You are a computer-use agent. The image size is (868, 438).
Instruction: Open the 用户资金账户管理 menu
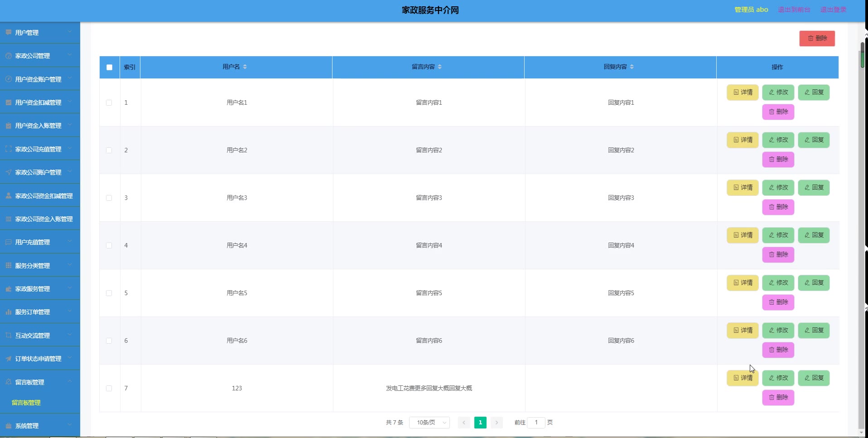40,79
